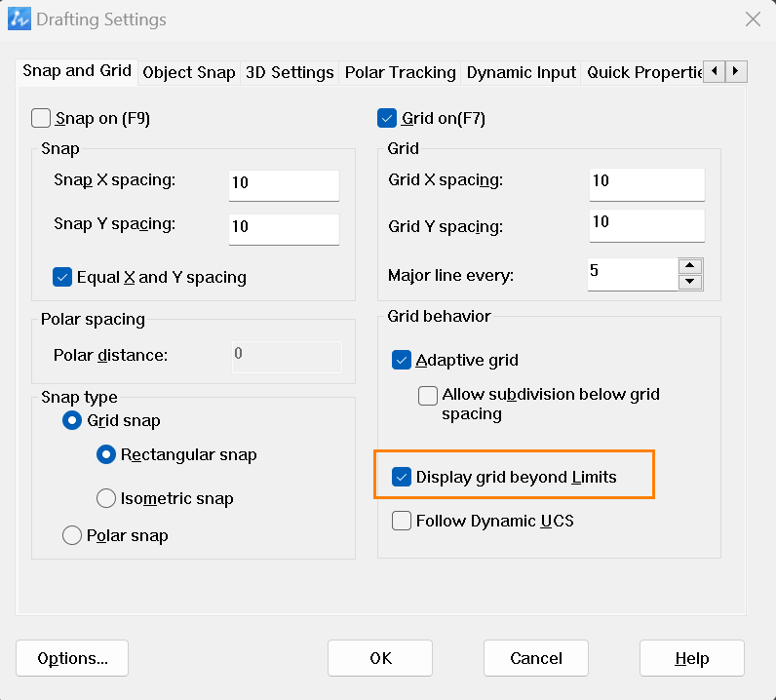Uncheck Equal X and Y spacing
776x700 pixels.
[x=62, y=277]
